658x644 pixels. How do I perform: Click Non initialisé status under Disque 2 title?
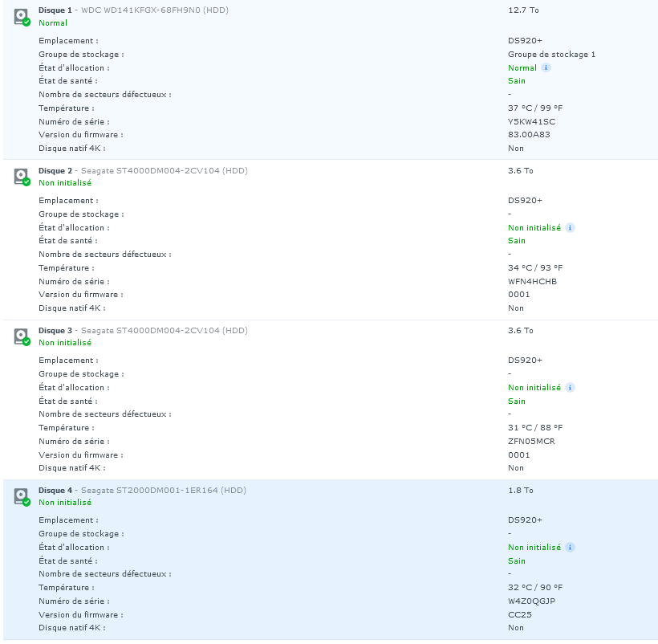coord(65,183)
